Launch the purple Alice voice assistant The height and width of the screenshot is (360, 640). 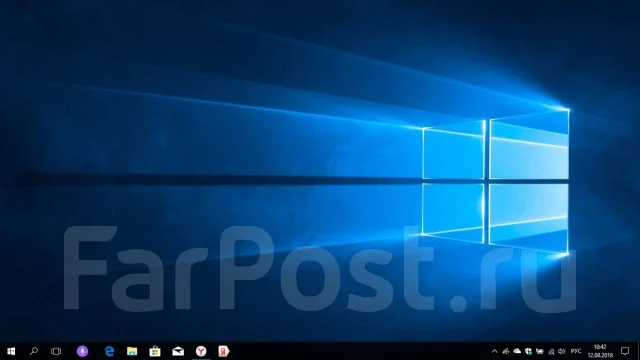[82, 351]
